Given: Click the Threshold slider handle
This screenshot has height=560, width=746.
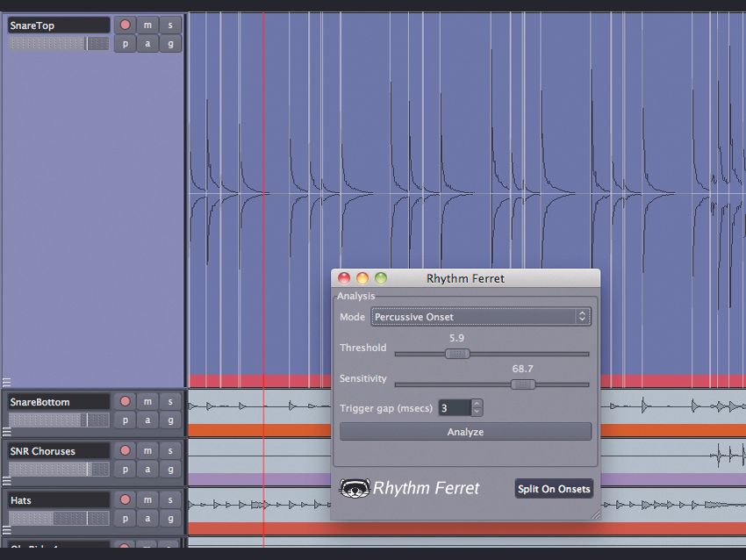Looking at the screenshot, I should 457,354.
